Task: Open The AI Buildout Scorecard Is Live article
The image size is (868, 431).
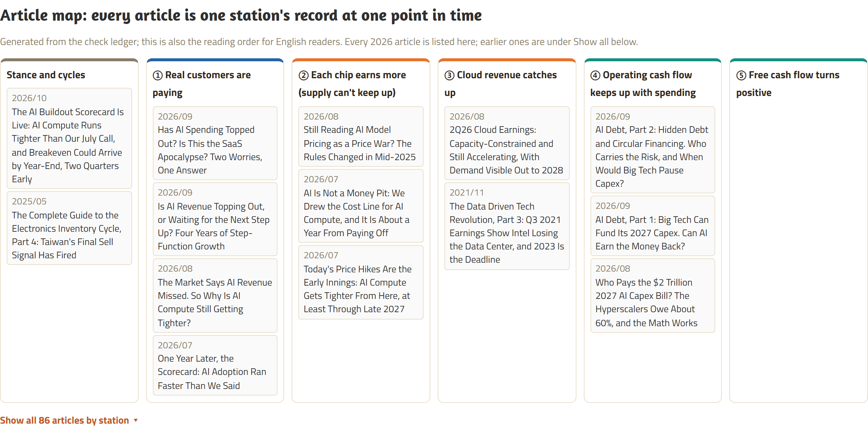Action: click(69, 138)
